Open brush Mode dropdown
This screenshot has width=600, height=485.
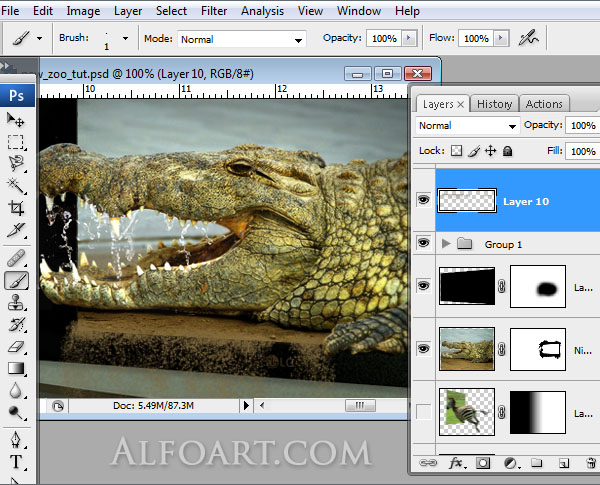pos(298,40)
